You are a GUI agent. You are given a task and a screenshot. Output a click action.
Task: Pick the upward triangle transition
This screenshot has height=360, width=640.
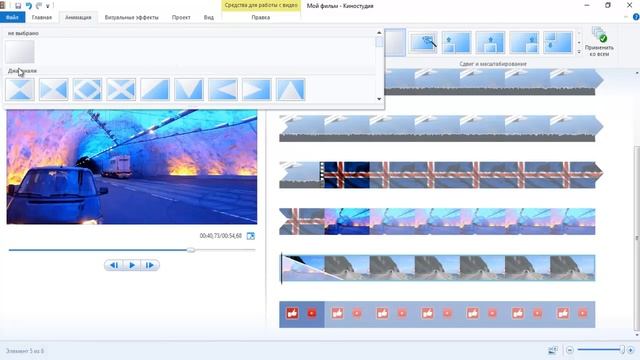pyautogui.click(x=291, y=89)
